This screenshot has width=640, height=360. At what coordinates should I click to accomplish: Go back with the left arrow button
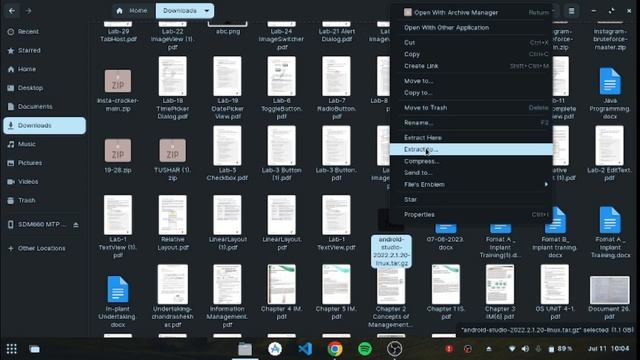point(12,11)
